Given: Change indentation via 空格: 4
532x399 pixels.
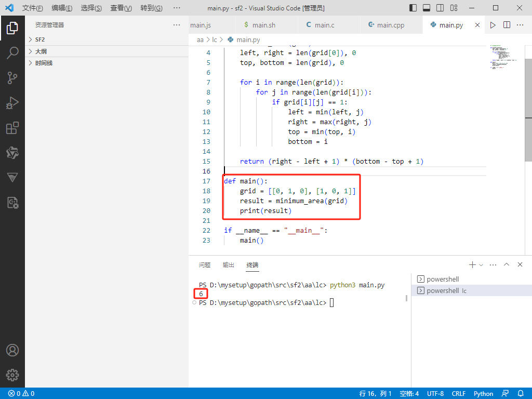Looking at the screenshot, I should (409, 393).
